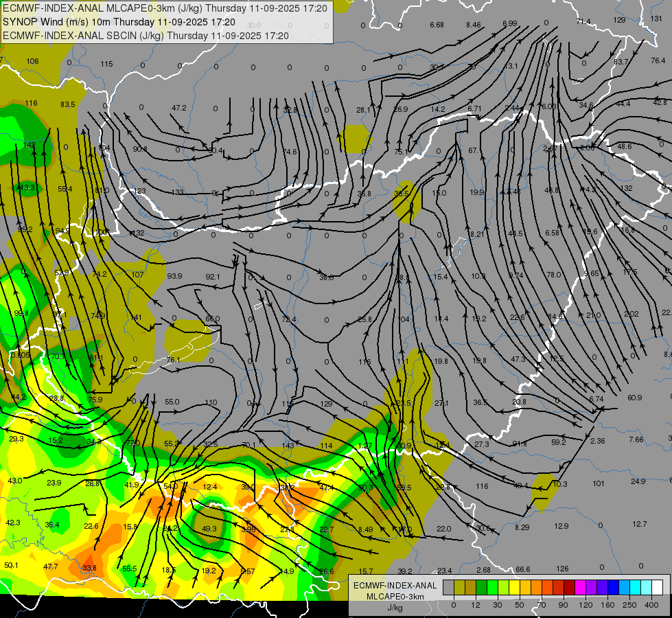Choose the cyan swatch in the legend
This screenshot has width=672, height=618.
(x=636, y=587)
